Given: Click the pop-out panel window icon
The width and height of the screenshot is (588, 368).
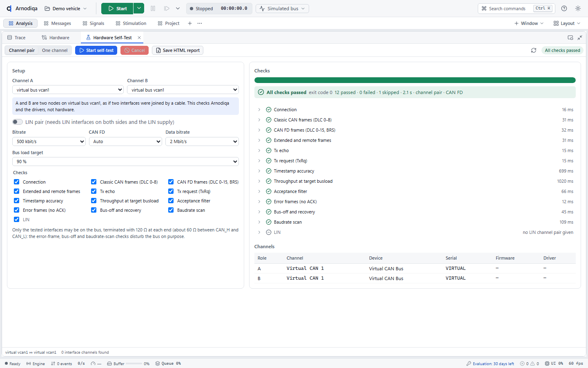Looking at the screenshot, I should click(x=570, y=38).
